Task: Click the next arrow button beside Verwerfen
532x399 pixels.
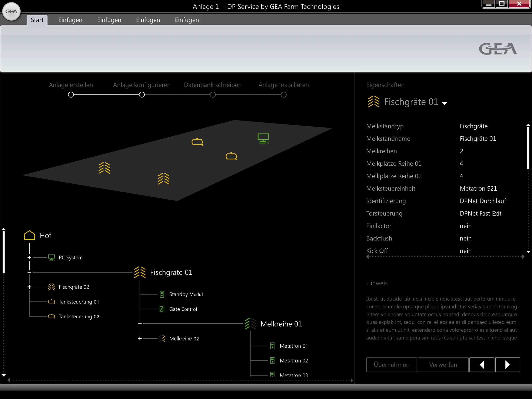Action: (x=507, y=365)
